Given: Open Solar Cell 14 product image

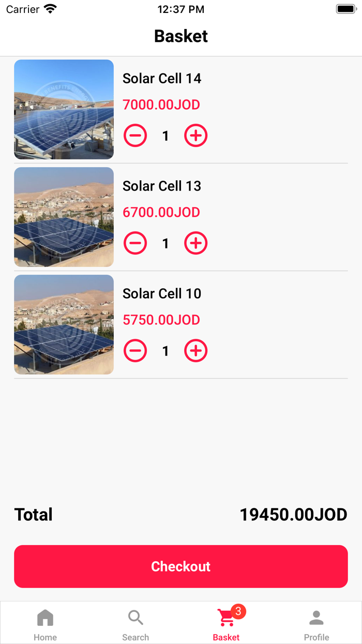Looking at the screenshot, I should tap(64, 109).
